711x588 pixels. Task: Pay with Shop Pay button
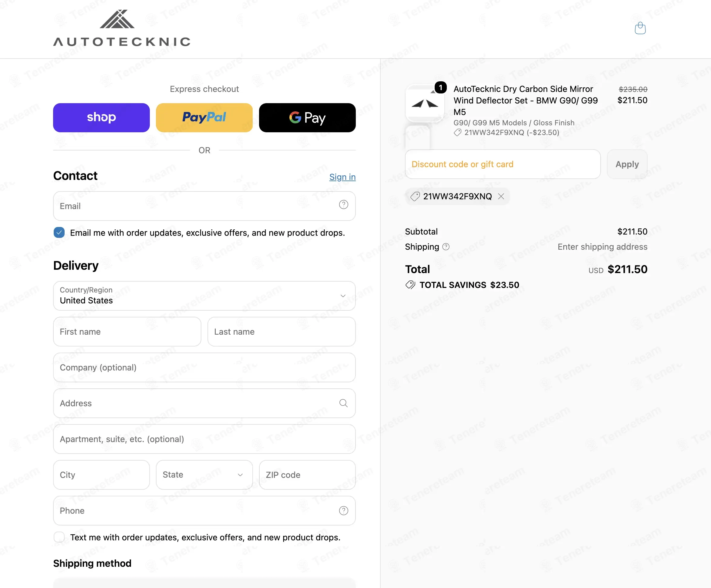click(101, 117)
